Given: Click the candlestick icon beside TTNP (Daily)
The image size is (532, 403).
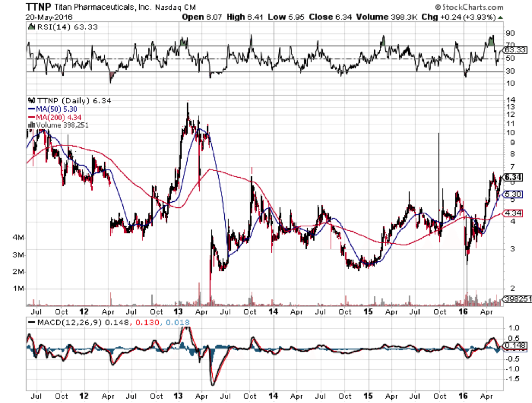Looking at the screenshot, I should [x=30, y=100].
